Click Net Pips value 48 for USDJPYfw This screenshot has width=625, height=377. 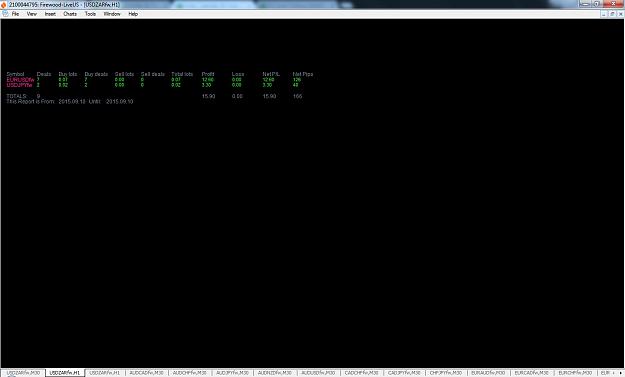click(295, 85)
